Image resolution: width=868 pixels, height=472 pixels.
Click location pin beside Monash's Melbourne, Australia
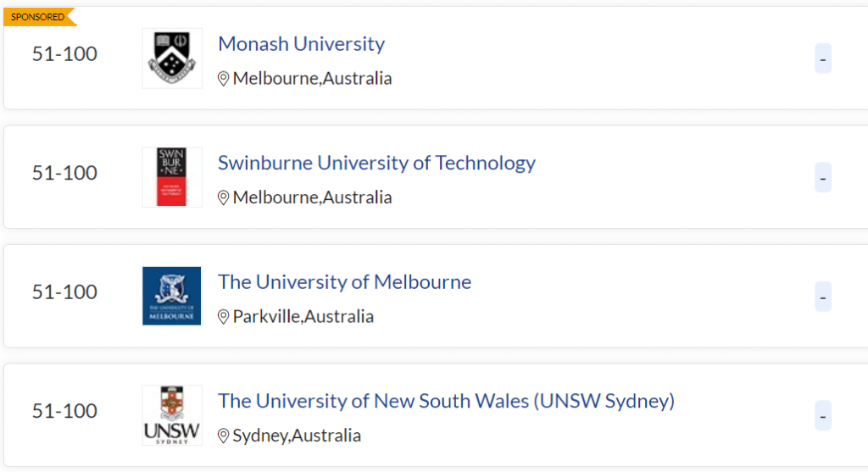[224, 79]
